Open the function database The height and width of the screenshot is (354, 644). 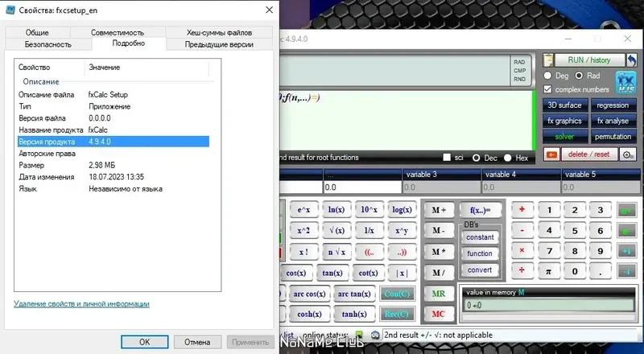pyautogui.click(x=480, y=253)
